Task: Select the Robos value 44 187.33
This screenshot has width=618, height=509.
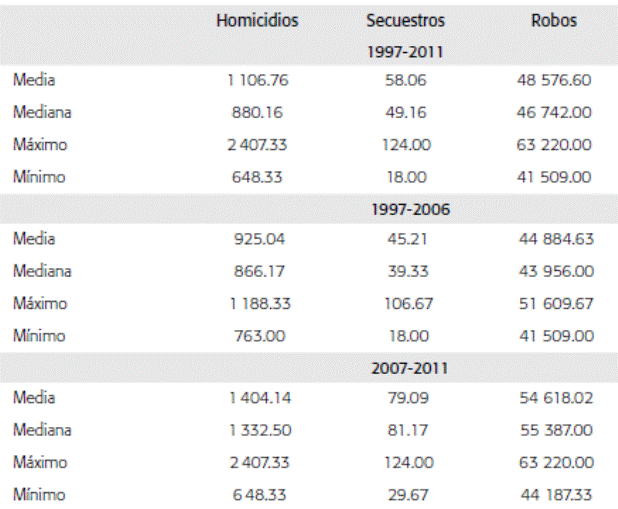Action: 553,495
